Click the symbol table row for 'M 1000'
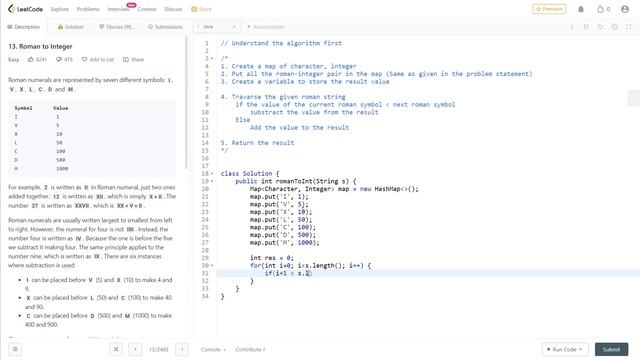This screenshot has width=640, height=360. point(41,169)
